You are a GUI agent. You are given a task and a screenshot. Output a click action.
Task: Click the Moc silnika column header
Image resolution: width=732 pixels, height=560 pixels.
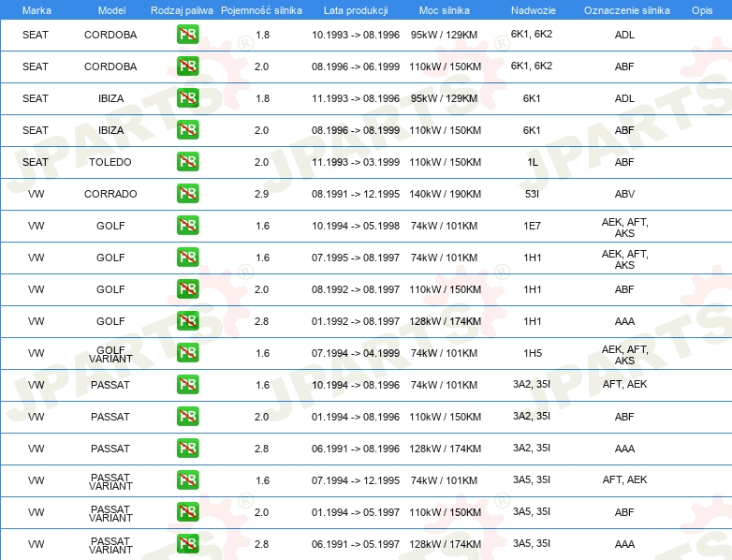(445, 10)
